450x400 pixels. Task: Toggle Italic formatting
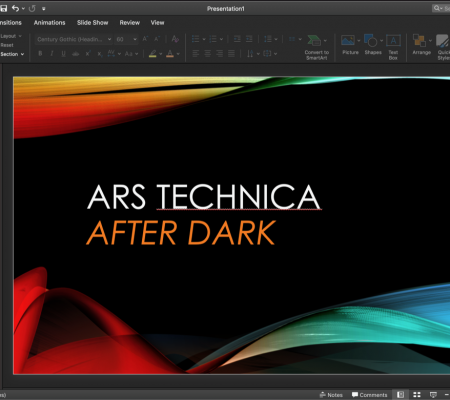(52, 53)
